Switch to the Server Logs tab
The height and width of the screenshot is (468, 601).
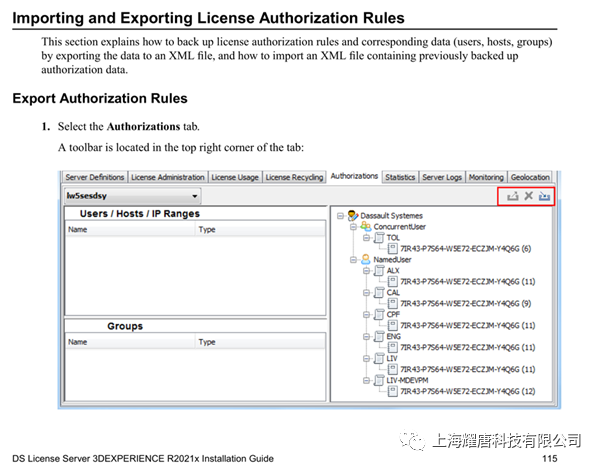click(x=442, y=177)
